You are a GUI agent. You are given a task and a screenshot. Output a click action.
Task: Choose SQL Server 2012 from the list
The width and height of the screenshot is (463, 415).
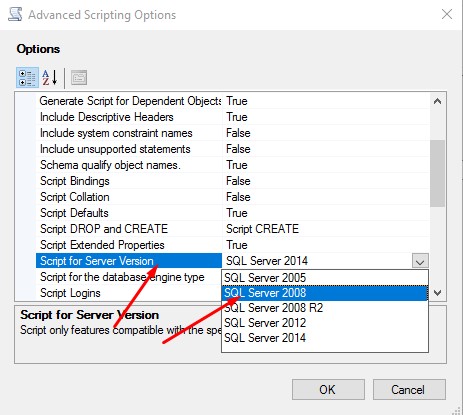pos(325,323)
